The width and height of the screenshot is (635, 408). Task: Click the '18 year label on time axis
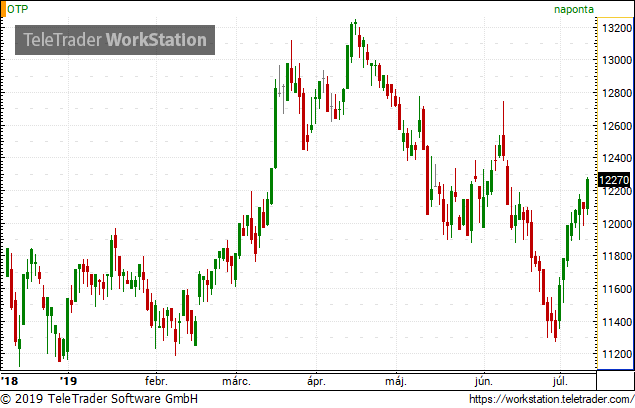coord(9,381)
